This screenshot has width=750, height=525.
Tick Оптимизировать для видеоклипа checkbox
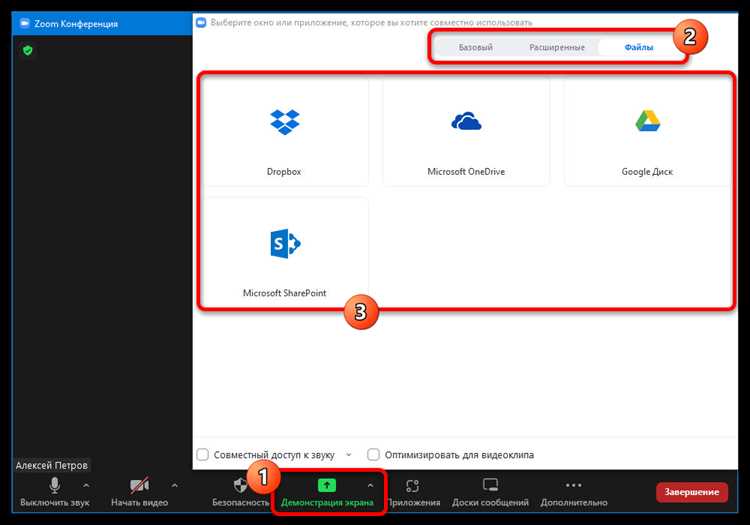click(x=374, y=454)
